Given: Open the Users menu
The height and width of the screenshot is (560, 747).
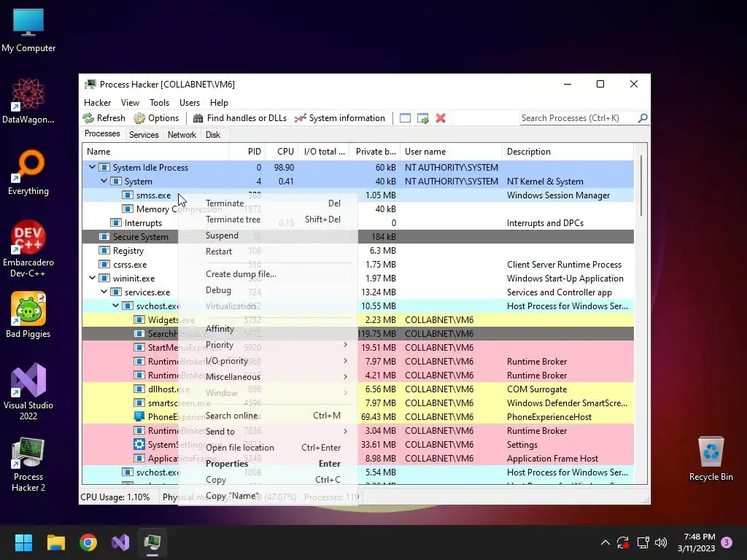Looking at the screenshot, I should click(190, 102).
